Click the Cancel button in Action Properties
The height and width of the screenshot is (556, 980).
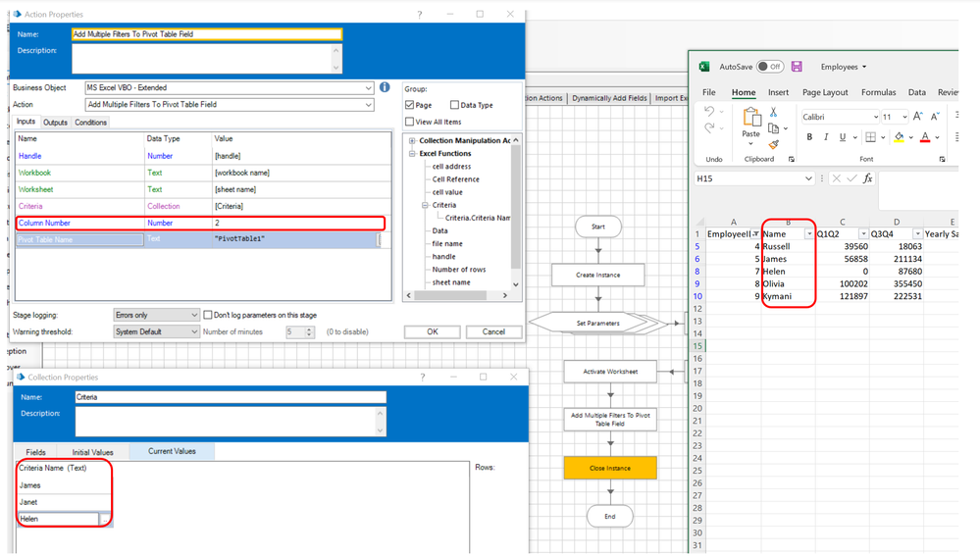(493, 332)
